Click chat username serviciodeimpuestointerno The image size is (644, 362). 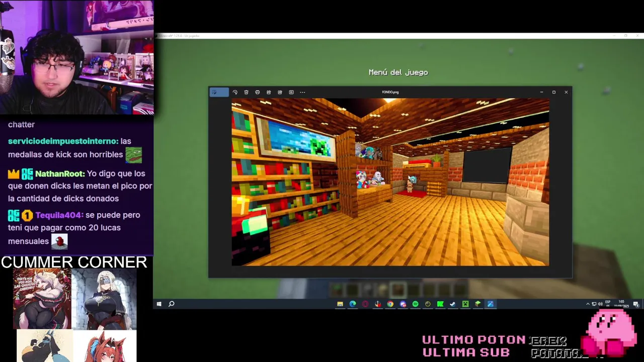(x=63, y=141)
